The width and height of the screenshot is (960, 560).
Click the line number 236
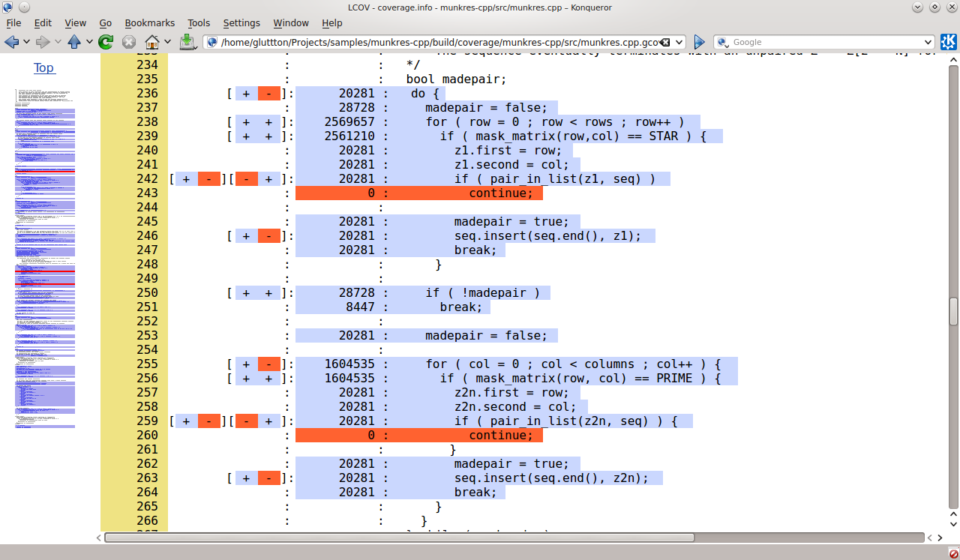pos(147,93)
